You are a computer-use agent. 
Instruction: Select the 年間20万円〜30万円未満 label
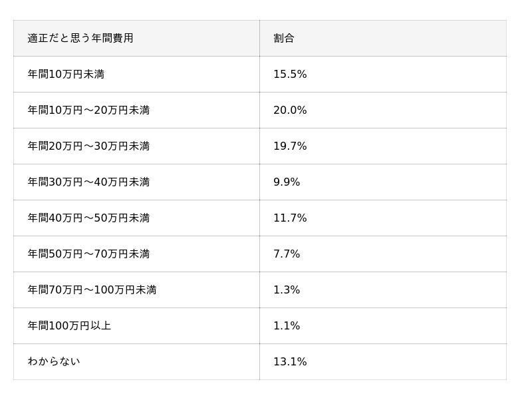88,146
